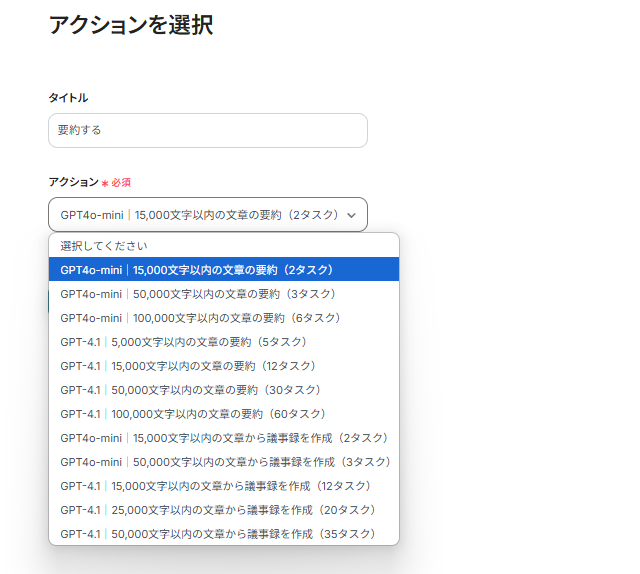Viewport: 640px width, 574px height.
Task: Click the タイトル input field containing 要約する
Action: point(208,131)
